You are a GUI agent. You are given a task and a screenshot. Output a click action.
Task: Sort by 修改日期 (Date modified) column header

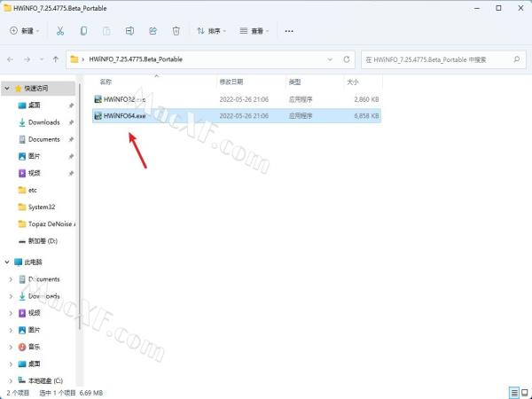[x=231, y=82]
